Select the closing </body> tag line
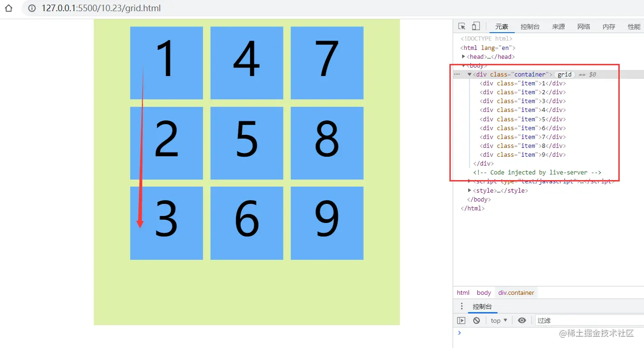 [x=479, y=199]
